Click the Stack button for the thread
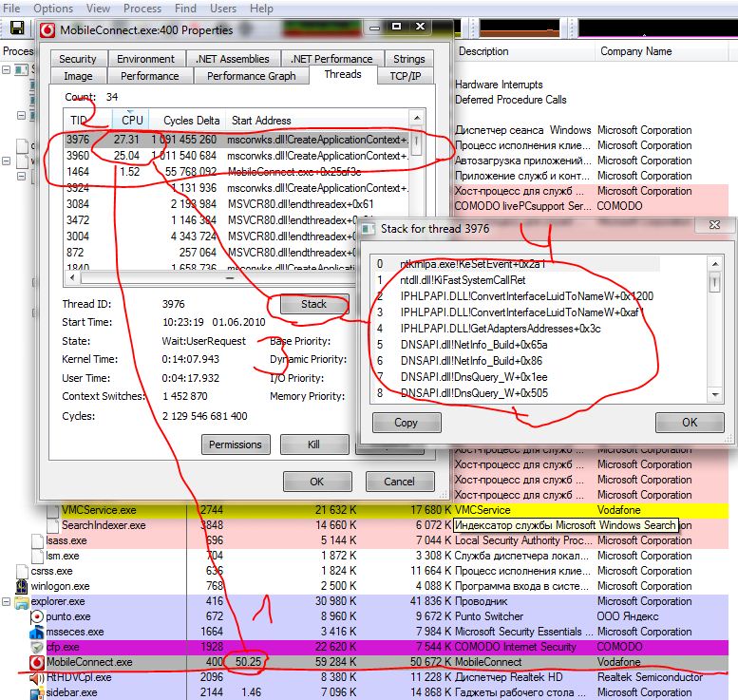Screen dimensions: 738x700 pyautogui.click(x=314, y=304)
